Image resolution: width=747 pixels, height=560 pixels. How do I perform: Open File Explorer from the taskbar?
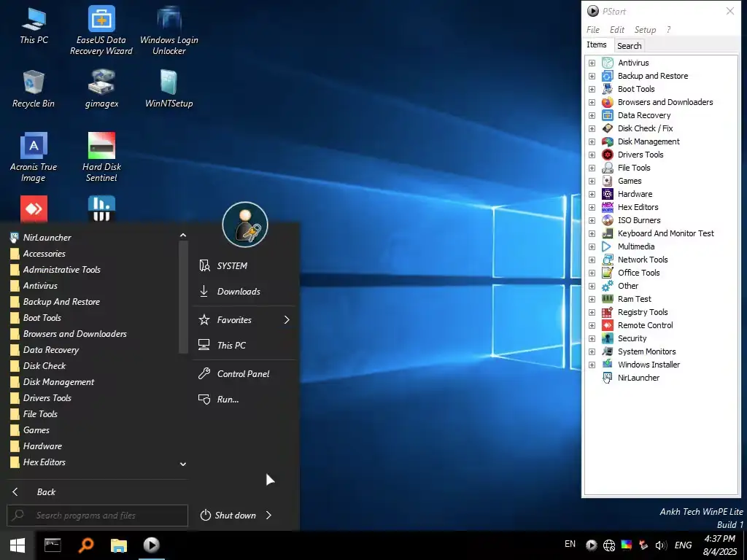[x=118, y=545]
